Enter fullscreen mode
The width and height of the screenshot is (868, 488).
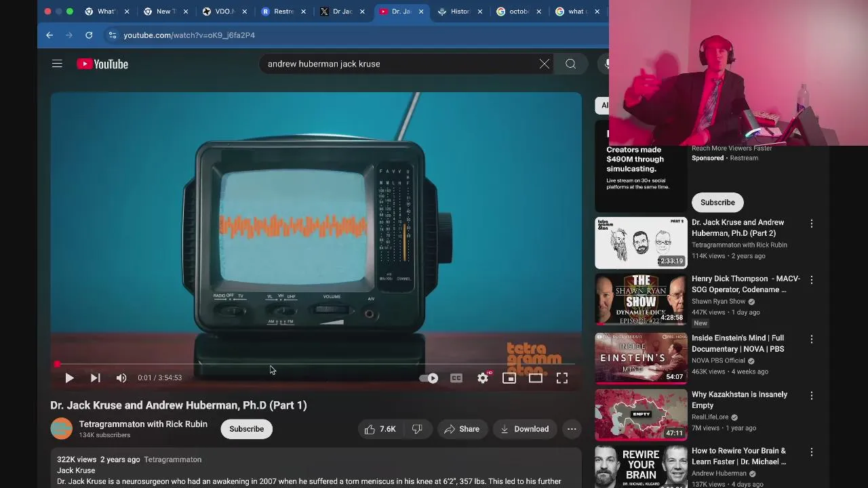pyautogui.click(x=562, y=378)
